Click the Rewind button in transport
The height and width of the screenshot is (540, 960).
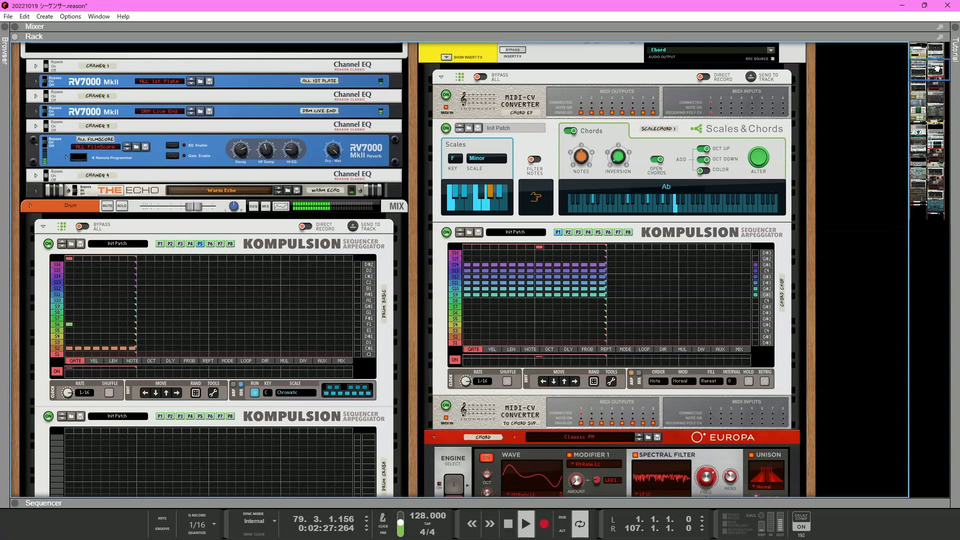pos(471,523)
